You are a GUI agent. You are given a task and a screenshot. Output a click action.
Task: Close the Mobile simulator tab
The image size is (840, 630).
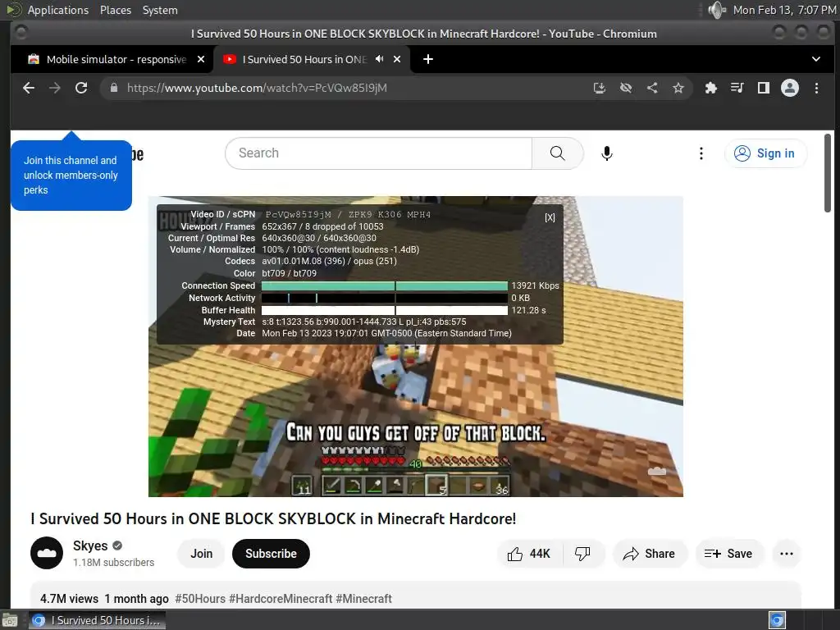point(201,59)
